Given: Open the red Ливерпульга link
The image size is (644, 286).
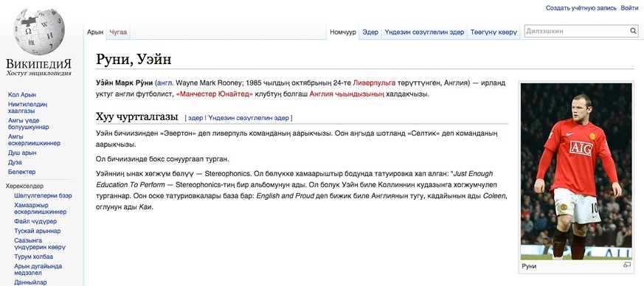Looking at the screenshot, I should pos(374,83).
